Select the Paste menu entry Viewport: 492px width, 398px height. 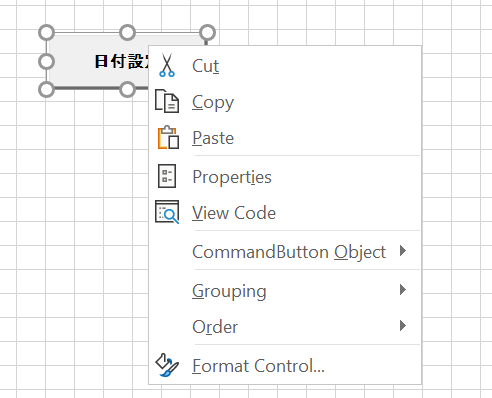click(x=285, y=137)
